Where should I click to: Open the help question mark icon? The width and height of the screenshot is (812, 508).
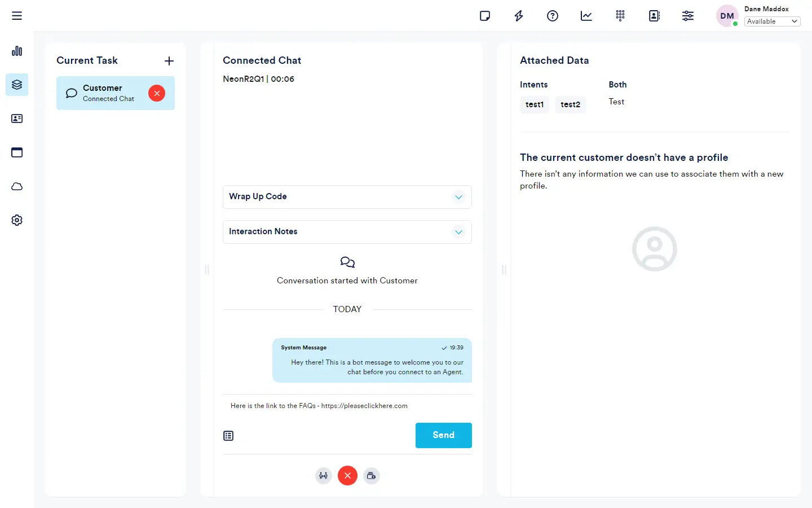(x=553, y=16)
